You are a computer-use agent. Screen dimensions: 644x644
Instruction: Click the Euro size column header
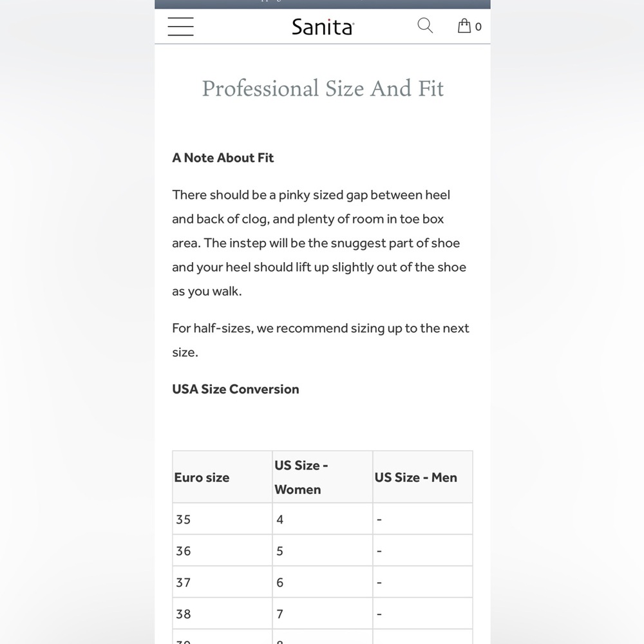tap(222, 477)
